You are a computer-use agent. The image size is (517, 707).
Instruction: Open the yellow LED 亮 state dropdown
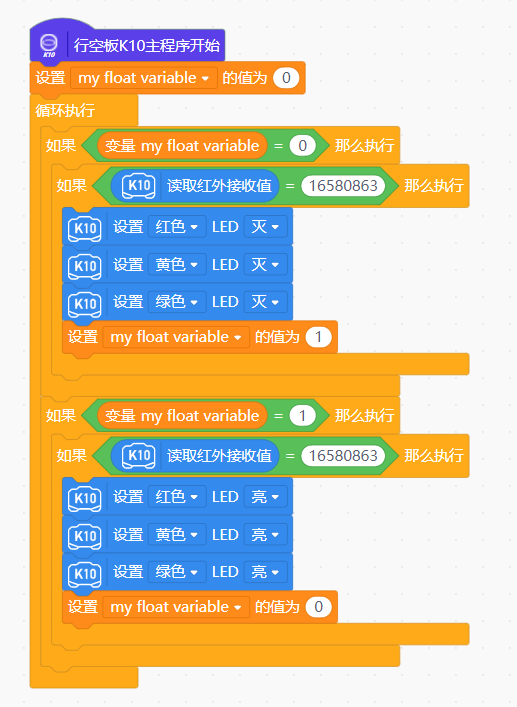[265, 535]
